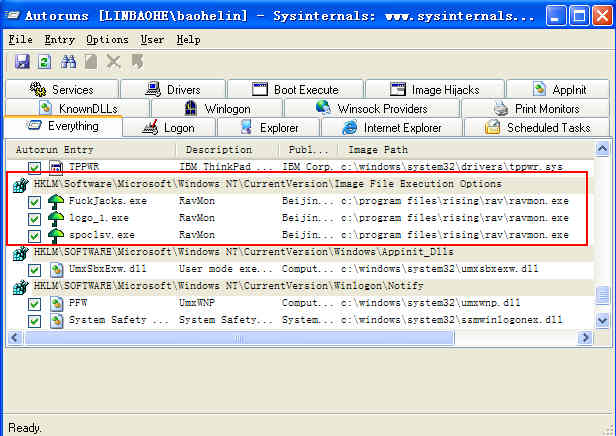
Task: Switch to the Internet Explorer tab
Action: click(392, 127)
